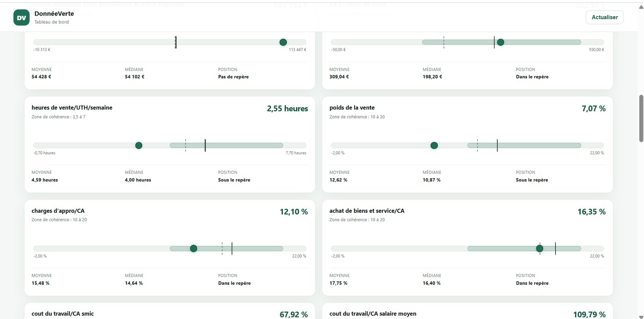Click the '7,07 %' value
The width and height of the screenshot is (644, 319).
[593, 109]
